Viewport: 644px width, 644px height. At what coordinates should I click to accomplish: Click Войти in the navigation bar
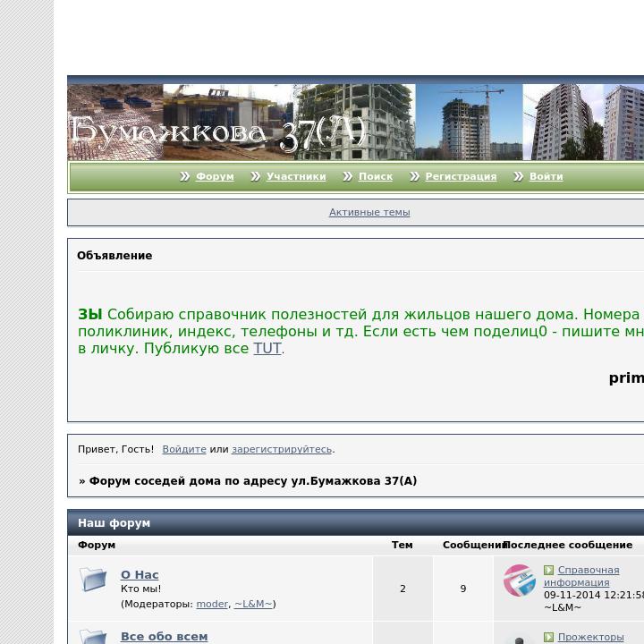(546, 176)
